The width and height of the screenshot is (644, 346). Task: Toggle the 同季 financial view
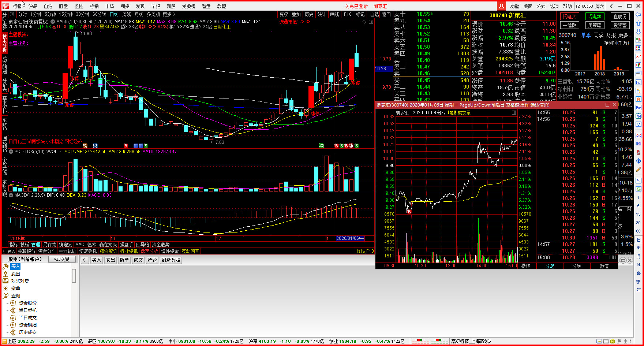tap(599, 35)
